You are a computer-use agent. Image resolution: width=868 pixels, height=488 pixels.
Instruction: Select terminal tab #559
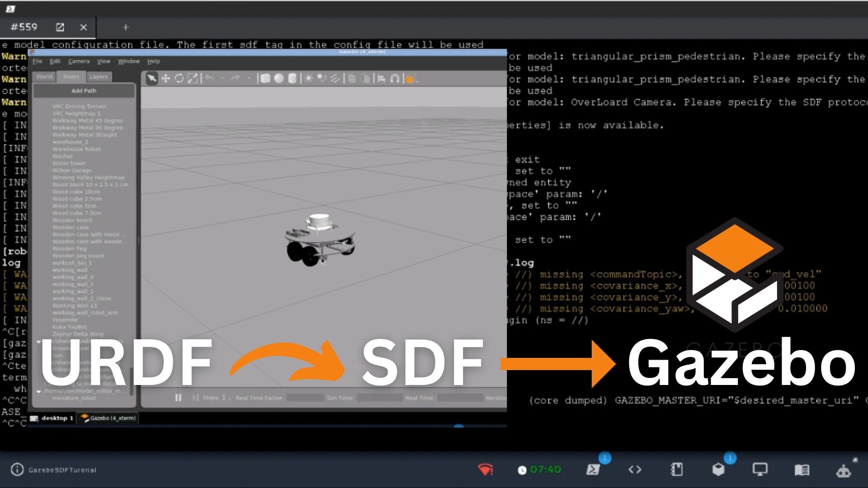[x=24, y=27]
